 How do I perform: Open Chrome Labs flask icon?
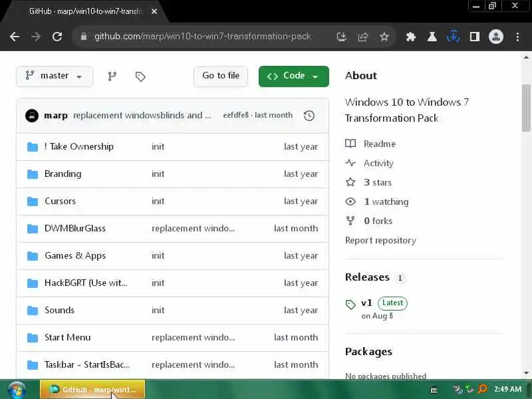pos(432,37)
